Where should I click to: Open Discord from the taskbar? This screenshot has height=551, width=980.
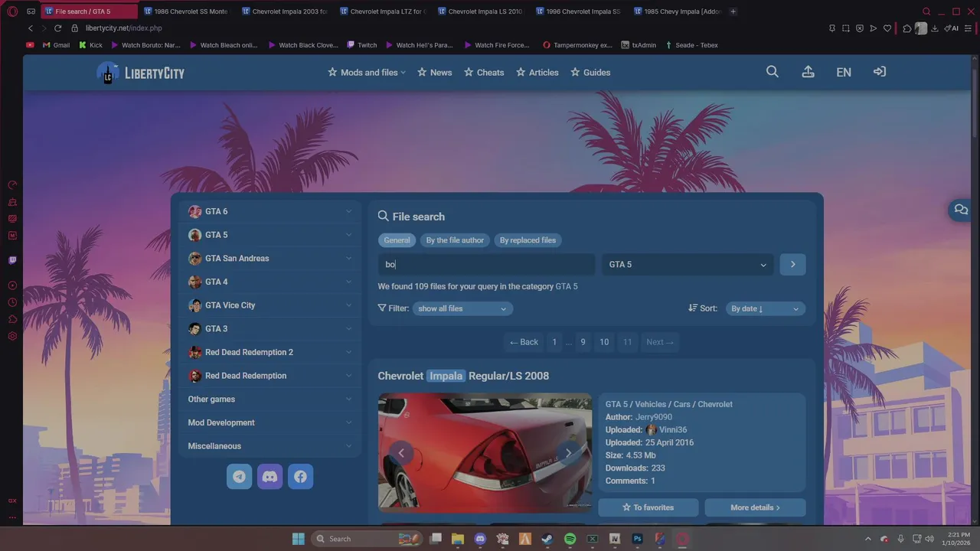click(480, 539)
